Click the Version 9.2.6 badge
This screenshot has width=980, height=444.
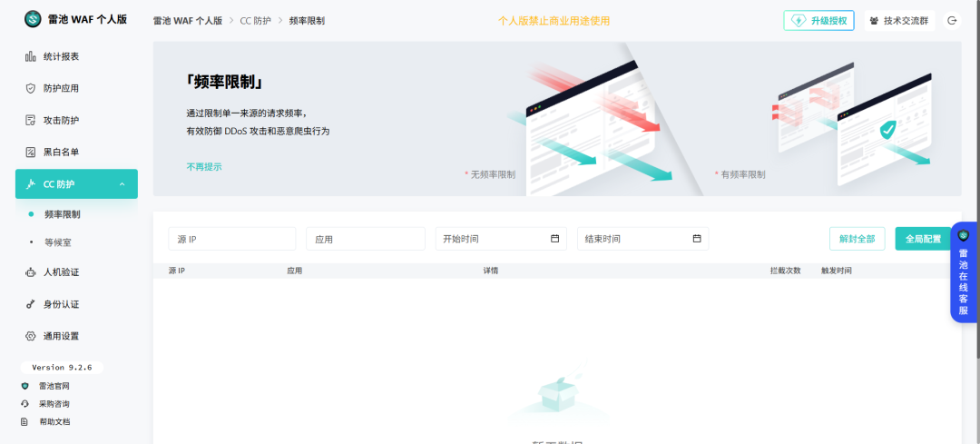click(x=62, y=368)
